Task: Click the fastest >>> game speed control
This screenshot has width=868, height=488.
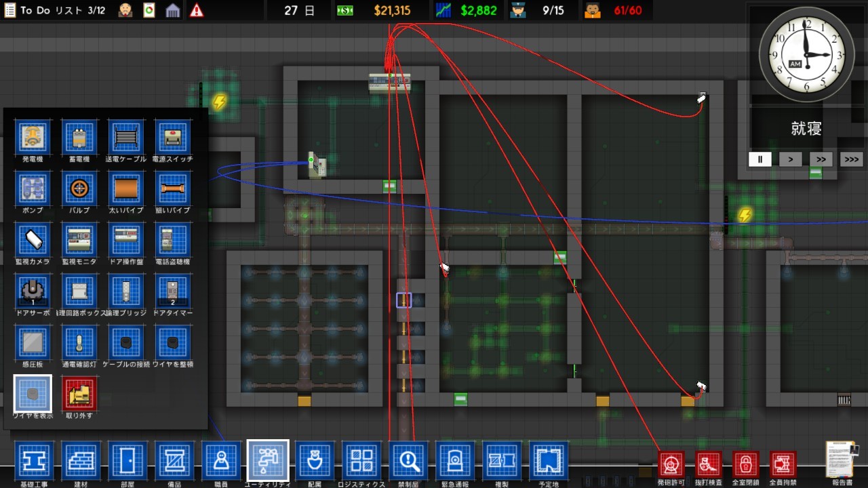Action: click(851, 159)
